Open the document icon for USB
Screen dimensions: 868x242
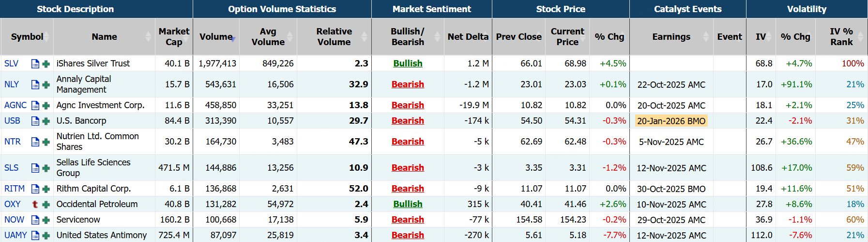tap(35, 121)
